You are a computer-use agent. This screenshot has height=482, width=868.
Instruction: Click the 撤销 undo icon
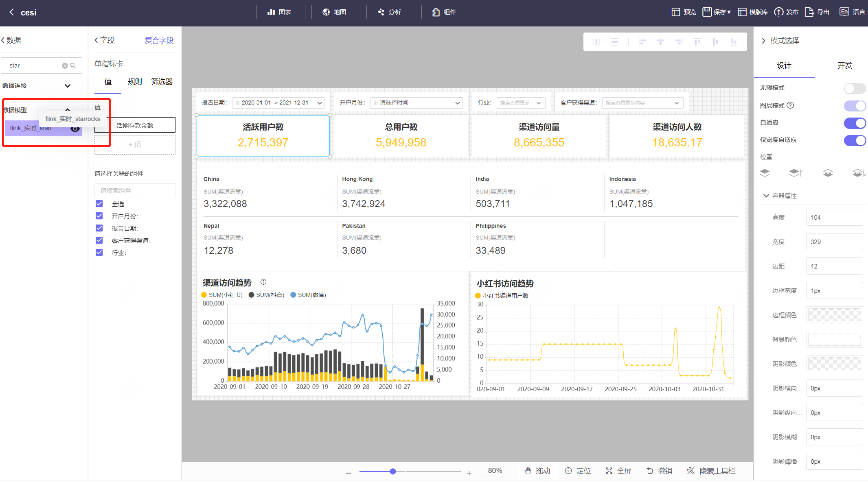coord(650,471)
